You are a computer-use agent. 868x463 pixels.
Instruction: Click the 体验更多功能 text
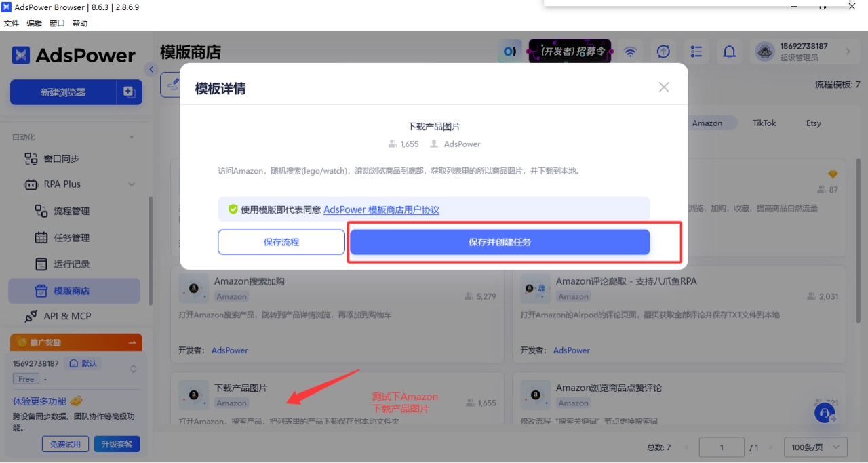click(x=39, y=401)
